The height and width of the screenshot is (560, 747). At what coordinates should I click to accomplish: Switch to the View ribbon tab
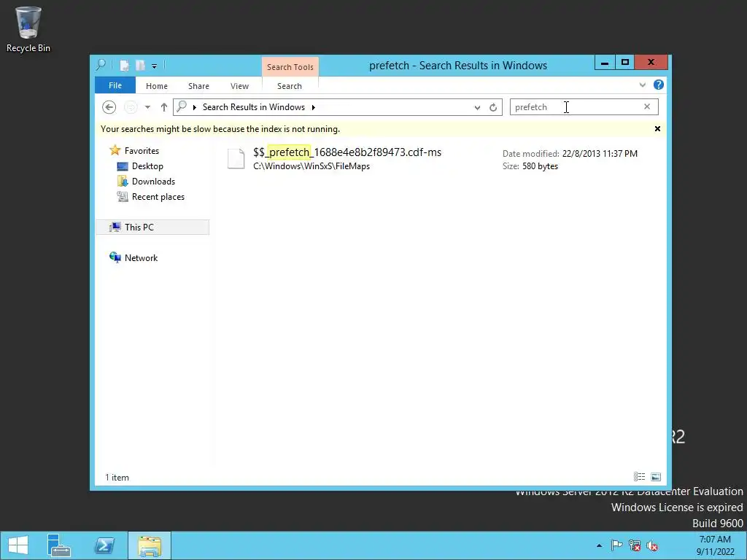pos(239,86)
